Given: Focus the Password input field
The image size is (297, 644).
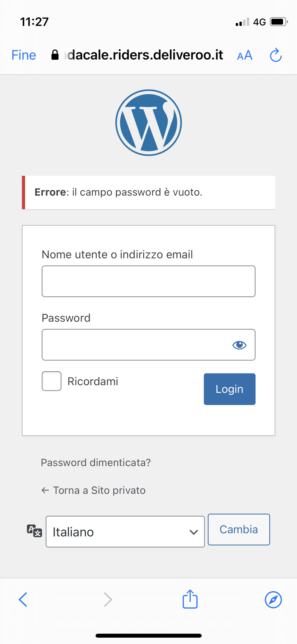Looking at the screenshot, I should click(x=135, y=345).
